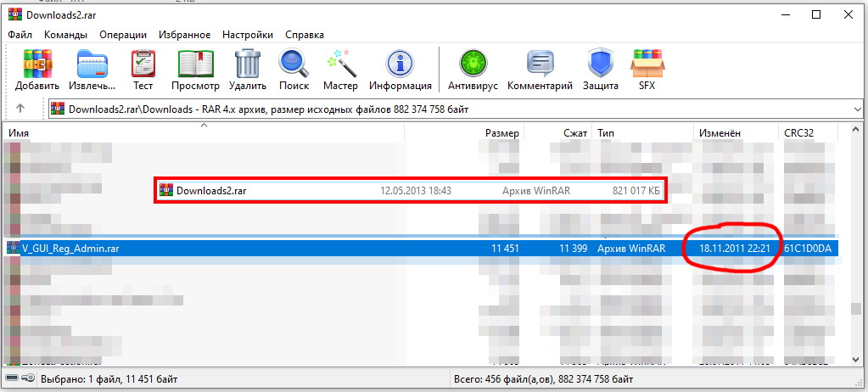The width and height of the screenshot is (868, 392).
Task: Expand the archive path dropdown arrow
Action: coord(855,109)
